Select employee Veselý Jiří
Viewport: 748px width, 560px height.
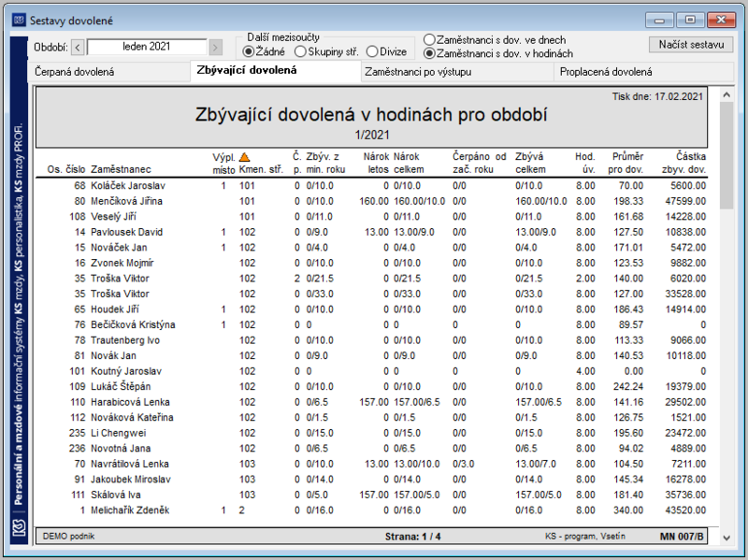click(x=113, y=217)
